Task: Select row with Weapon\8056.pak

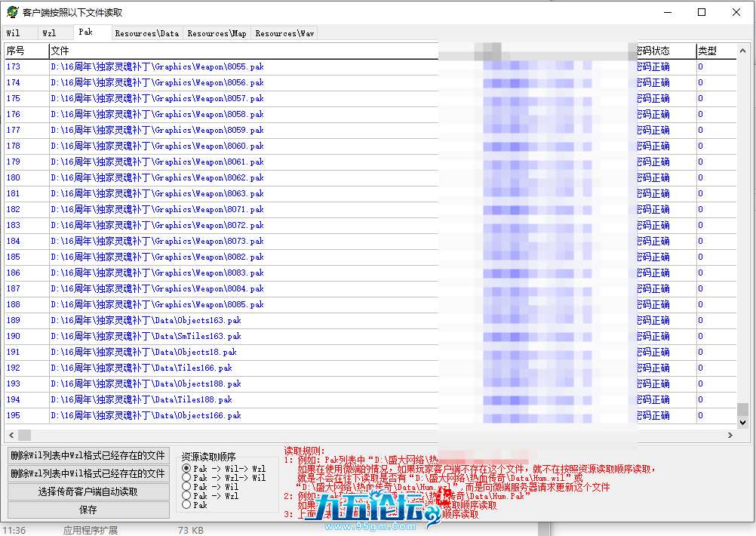Action: point(370,82)
